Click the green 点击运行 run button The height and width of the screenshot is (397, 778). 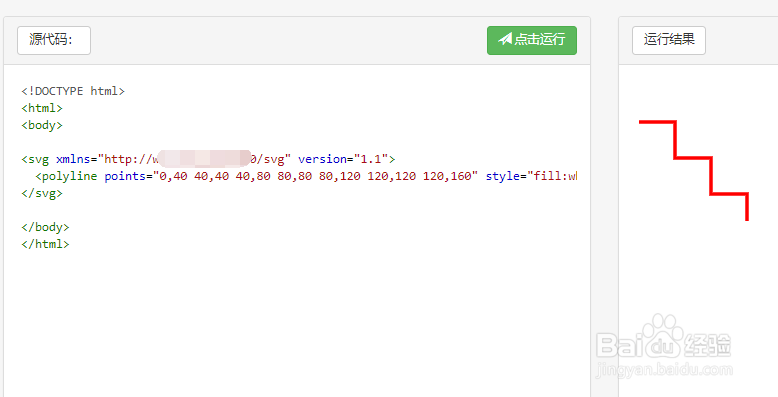tap(531, 40)
